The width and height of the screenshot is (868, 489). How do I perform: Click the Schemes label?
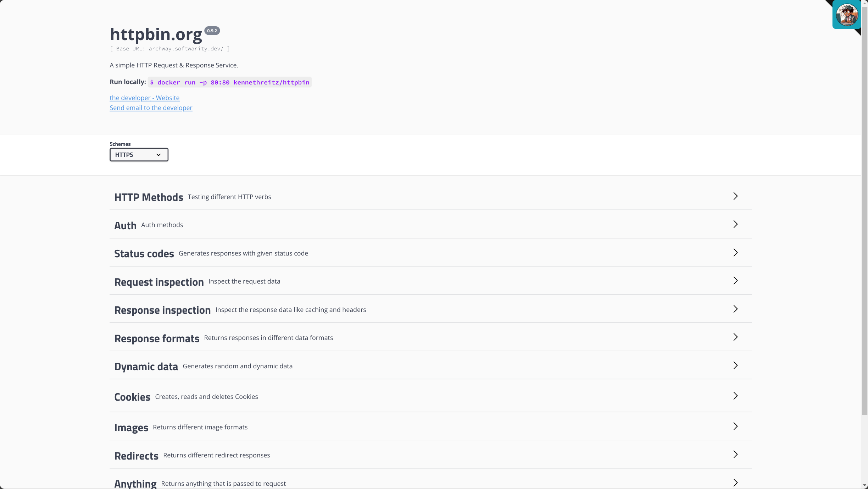[x=120, y=144]
